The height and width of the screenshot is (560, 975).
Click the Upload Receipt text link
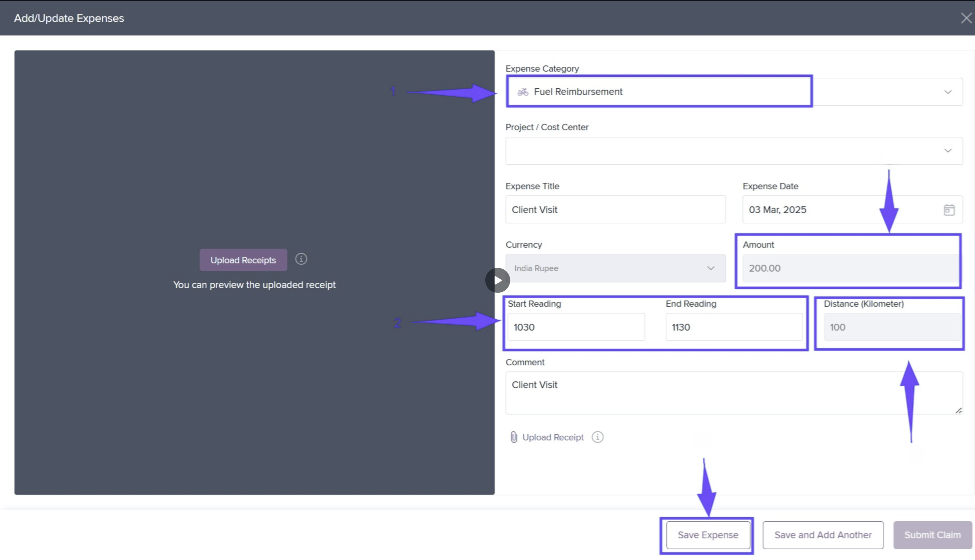(x=553, y=437)
